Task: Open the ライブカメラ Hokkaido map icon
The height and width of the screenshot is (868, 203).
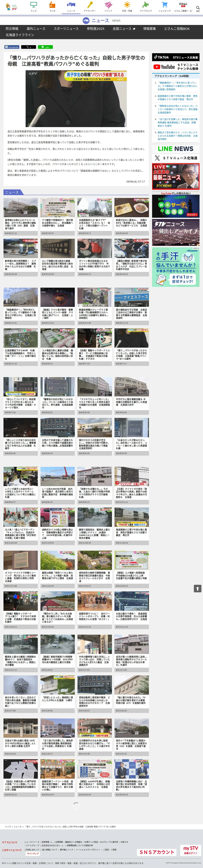Action: (x=146, y=6)
